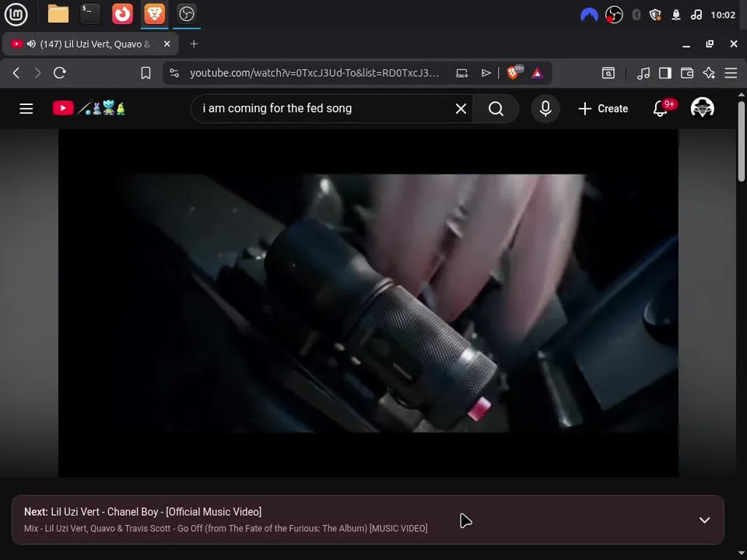The image size is (747, 560).
Task: Open Brave Rewards triangle icon
Action: [538, 73]
